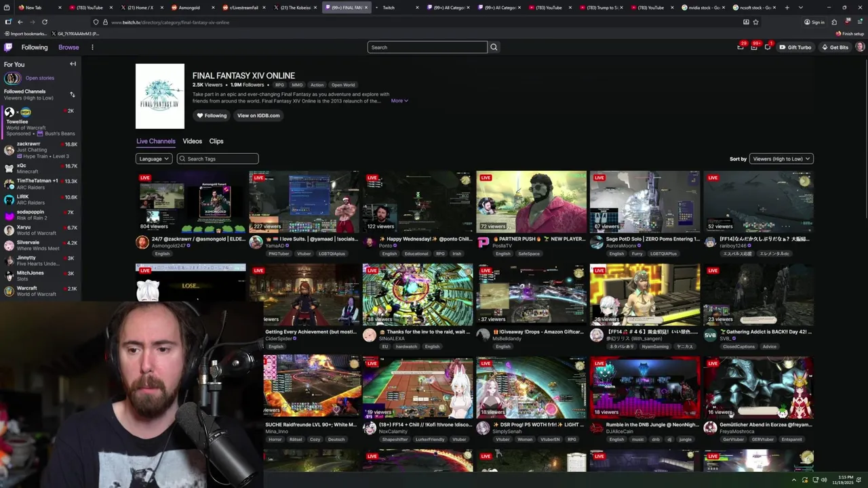
Task: Open the 804 viewers zackrawrr stream thumbnail
Action: click(191, 202)
